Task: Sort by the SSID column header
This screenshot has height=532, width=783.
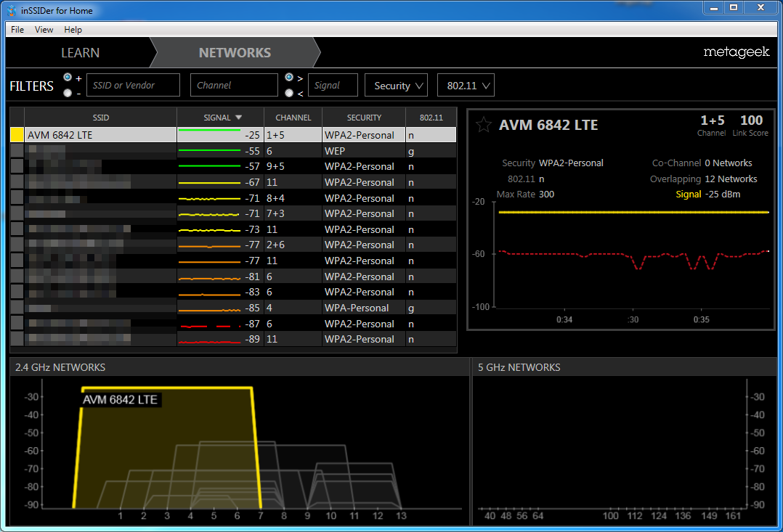Action: pyautogui.click(x=100, y=118)
